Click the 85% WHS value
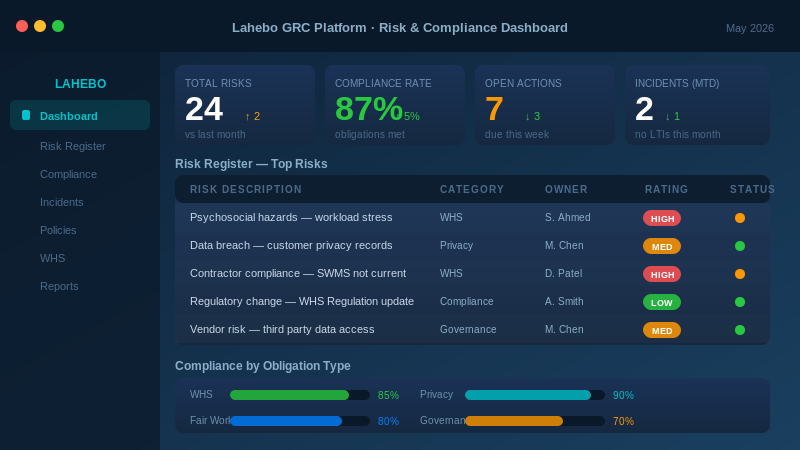 tap(388, 395)
